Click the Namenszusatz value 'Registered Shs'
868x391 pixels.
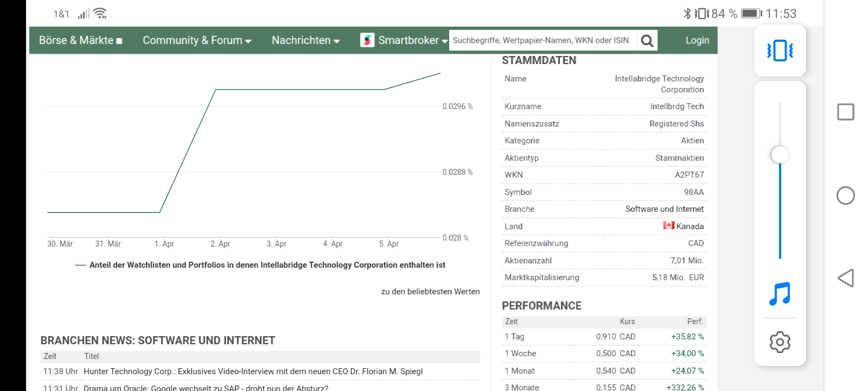click(x=676, y=124)
